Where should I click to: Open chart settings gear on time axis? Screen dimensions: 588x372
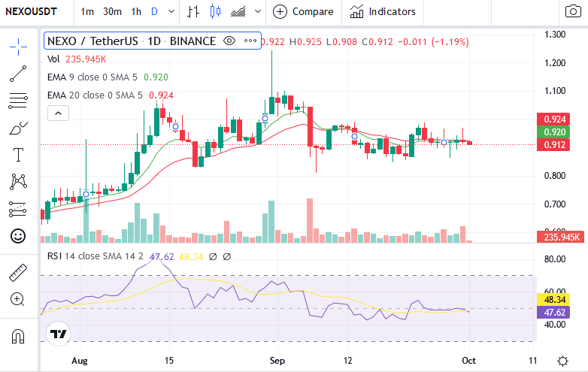(562, 361)
